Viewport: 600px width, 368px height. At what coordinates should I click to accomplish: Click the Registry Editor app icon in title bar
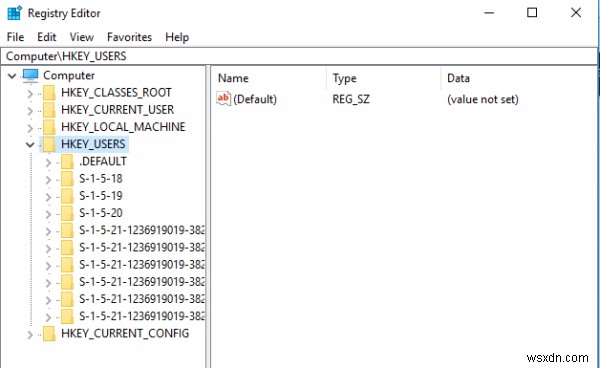[15, 13]
